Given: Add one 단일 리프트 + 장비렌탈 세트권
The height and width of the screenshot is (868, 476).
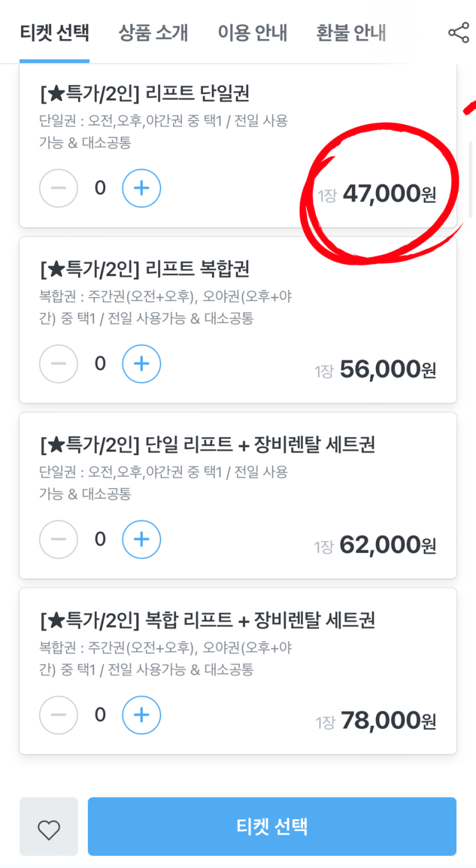Looking at the screenshot, I should pyautogui.click(x=142, y=540).
